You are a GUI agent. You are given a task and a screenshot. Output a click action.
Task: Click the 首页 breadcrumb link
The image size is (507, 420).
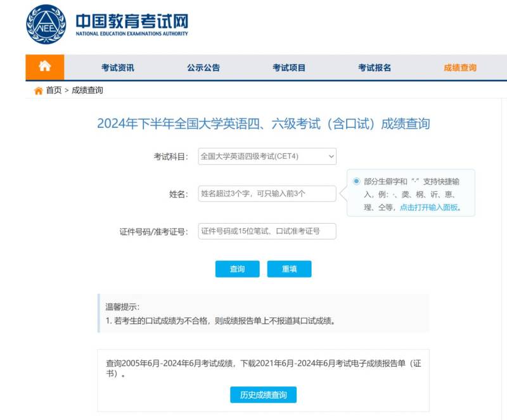coord(54,90)
